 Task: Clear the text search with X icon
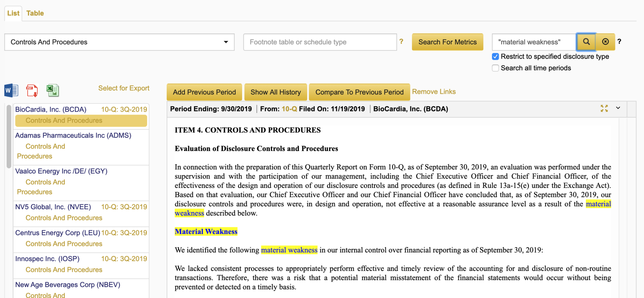pos(605,42)
